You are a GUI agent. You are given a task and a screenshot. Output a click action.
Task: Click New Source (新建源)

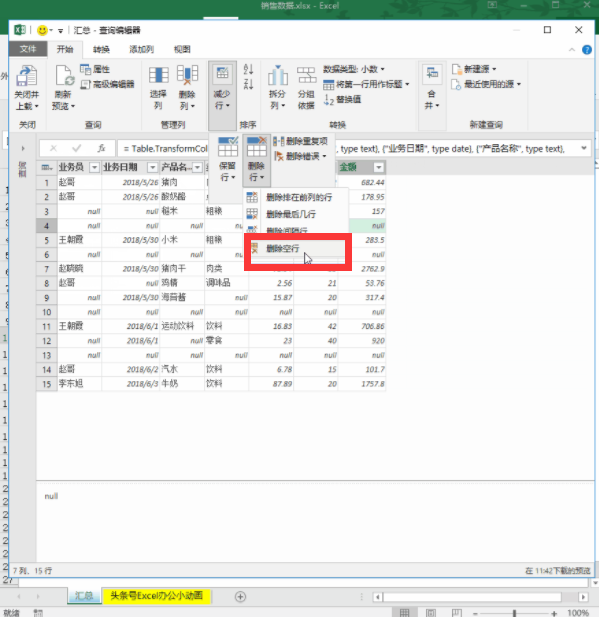tap(474, 69)
